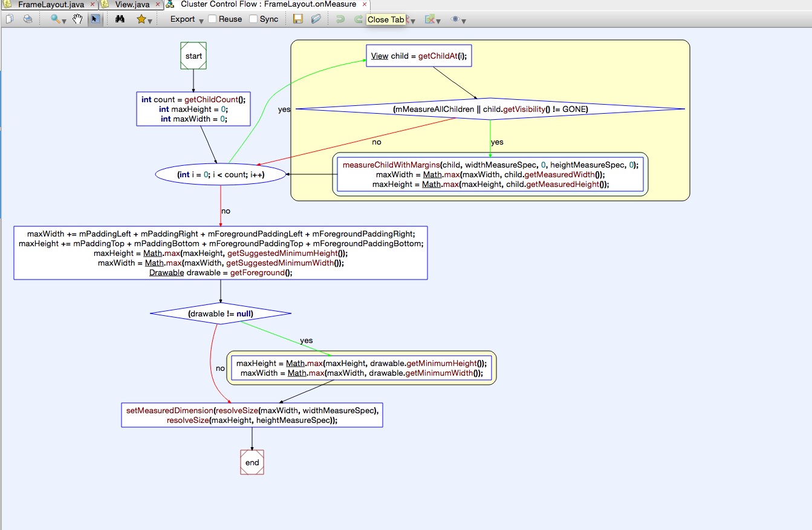Select the measureChildWithMargins node

pos(490,174)
